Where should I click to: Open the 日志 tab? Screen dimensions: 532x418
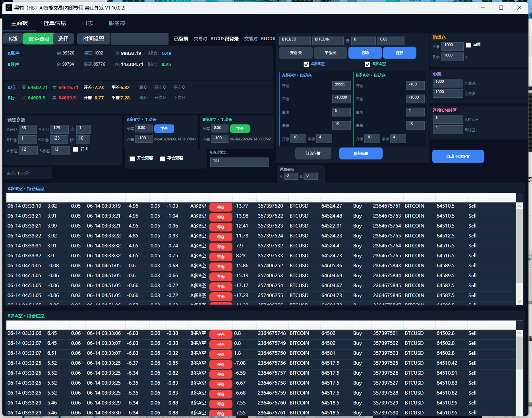coord(87,23)
